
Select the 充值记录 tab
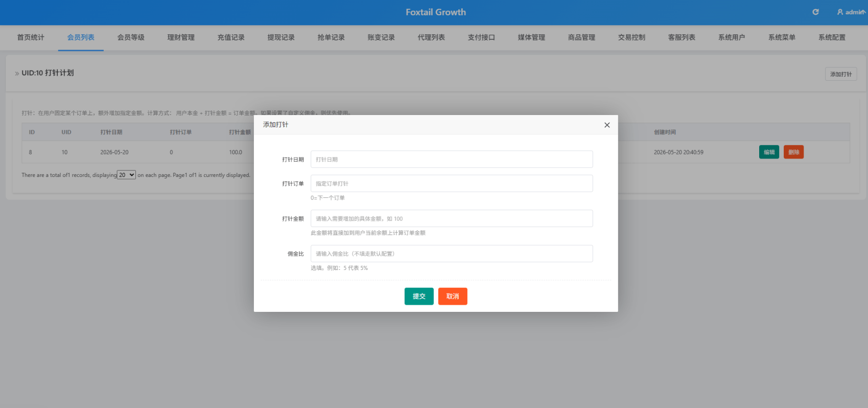[231, 37]
